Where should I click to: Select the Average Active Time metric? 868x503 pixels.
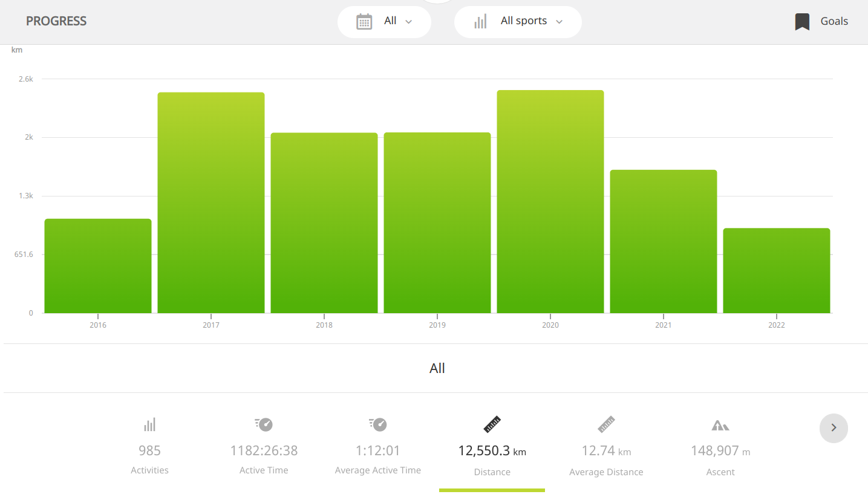[x=378, y=446]
